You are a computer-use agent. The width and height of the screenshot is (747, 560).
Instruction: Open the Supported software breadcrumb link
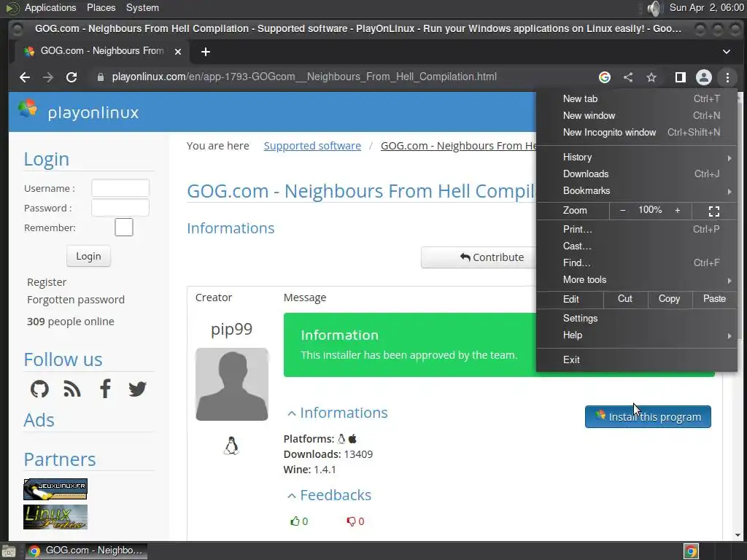(x=312, y=146)
